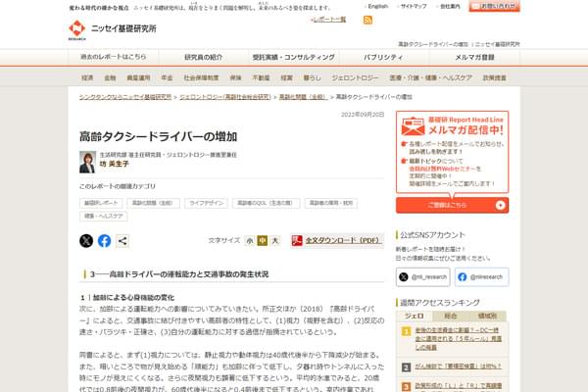The height and width of the screenshot is (392, 588).
Task: Click the X icon in @nli_research box
Action: tap(404, 276)
